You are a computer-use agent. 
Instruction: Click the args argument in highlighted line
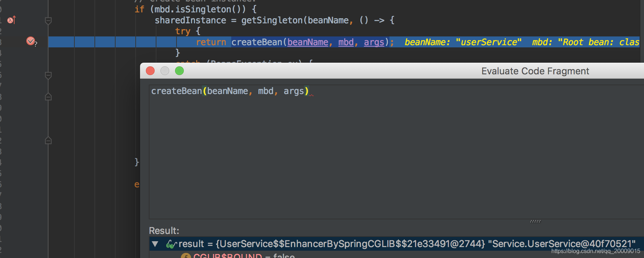[374, 42]
